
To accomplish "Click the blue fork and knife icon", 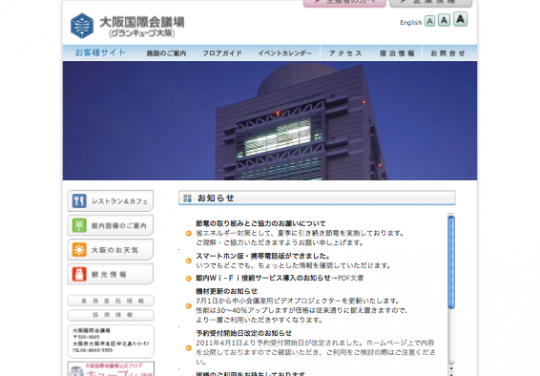I will click(79, 201).
